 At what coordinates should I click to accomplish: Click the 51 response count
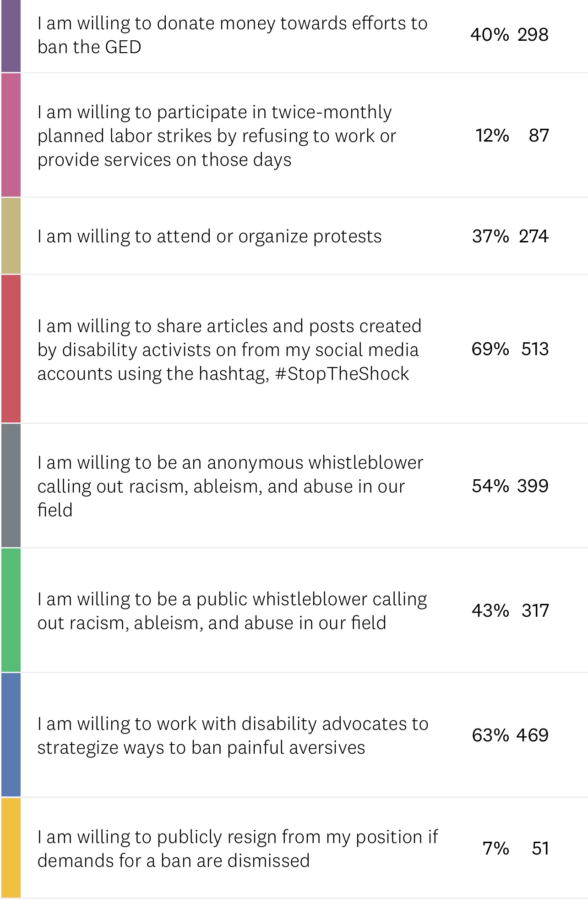tap(540, 849)
